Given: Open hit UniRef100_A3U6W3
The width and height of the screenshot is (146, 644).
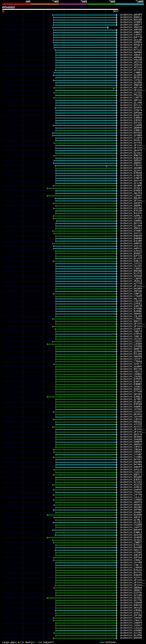Looking at the screenshot, I should [x=131, y=630].
